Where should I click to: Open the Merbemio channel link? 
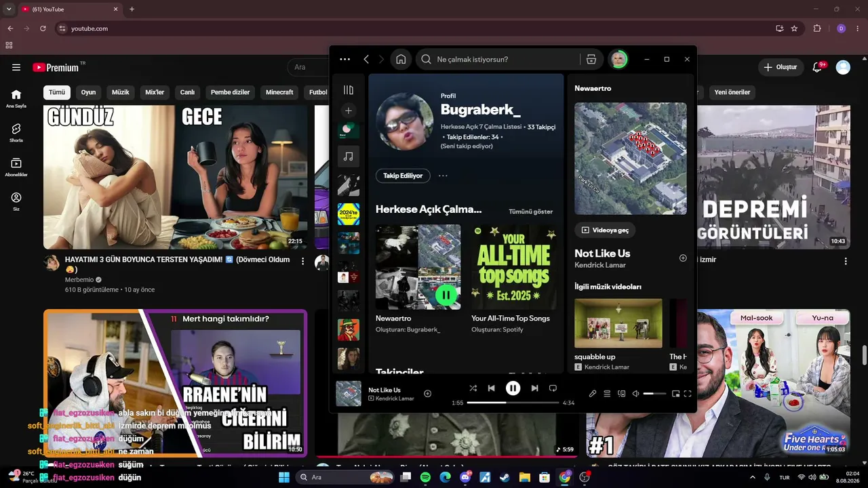pos(80,279)
